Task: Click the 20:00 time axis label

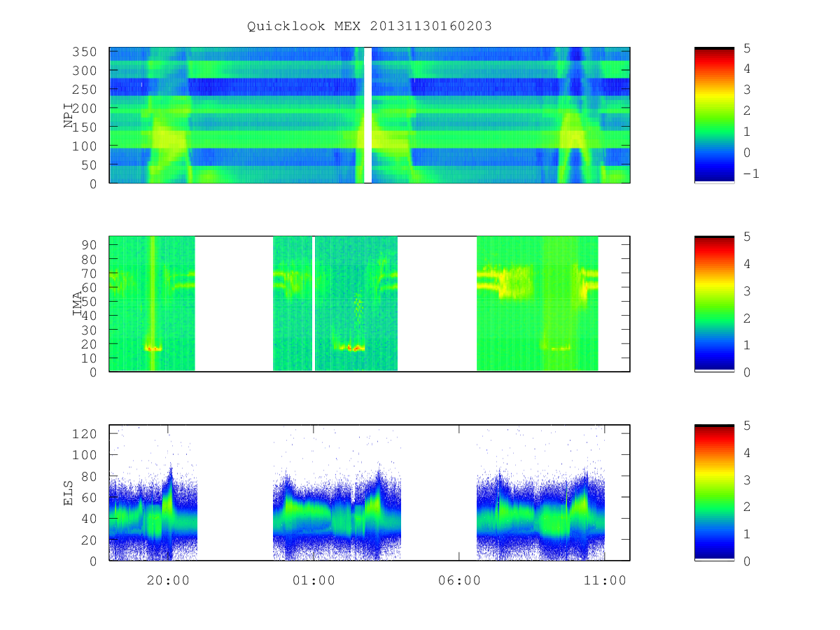Action: pyautogui.click(x=168, y=580)
